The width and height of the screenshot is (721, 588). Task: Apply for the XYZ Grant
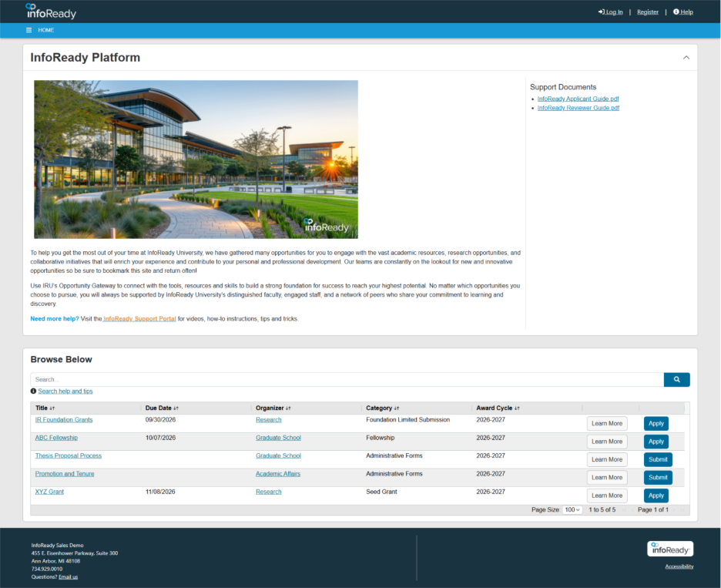656,496
